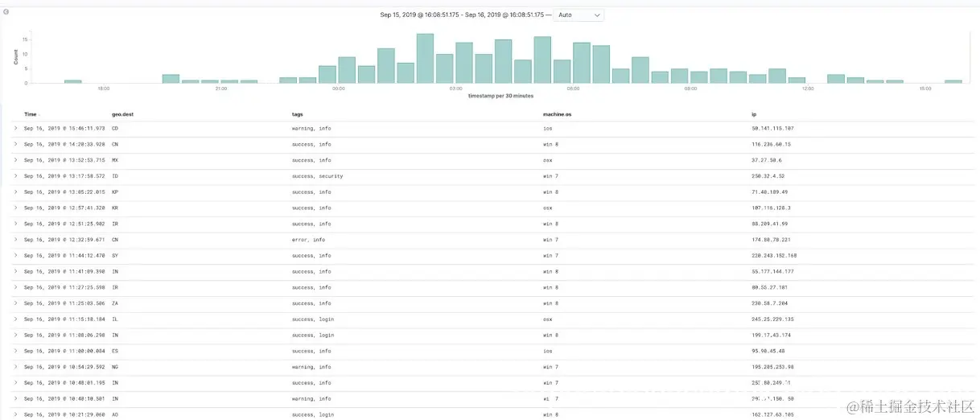Click the geo.dest value ES

click(x=115, y=351)
